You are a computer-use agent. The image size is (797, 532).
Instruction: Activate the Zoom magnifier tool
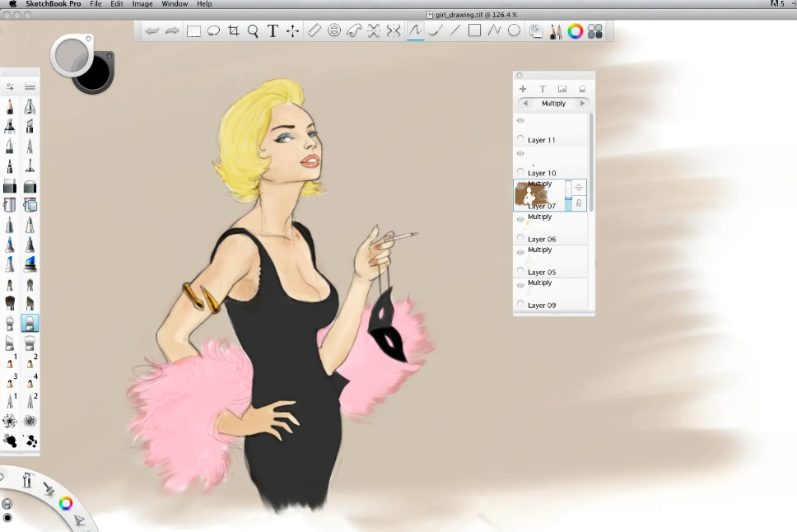pyautogui.click(x=253, y=31)
